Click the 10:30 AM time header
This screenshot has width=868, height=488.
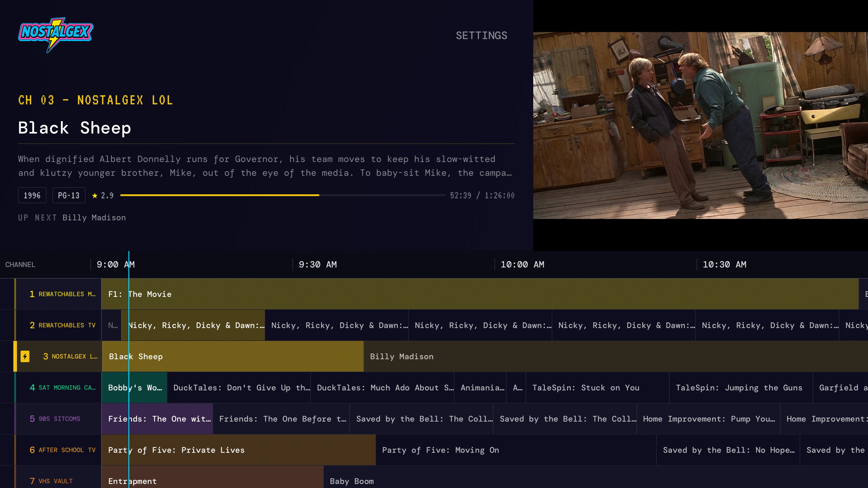tap(724, 265)
